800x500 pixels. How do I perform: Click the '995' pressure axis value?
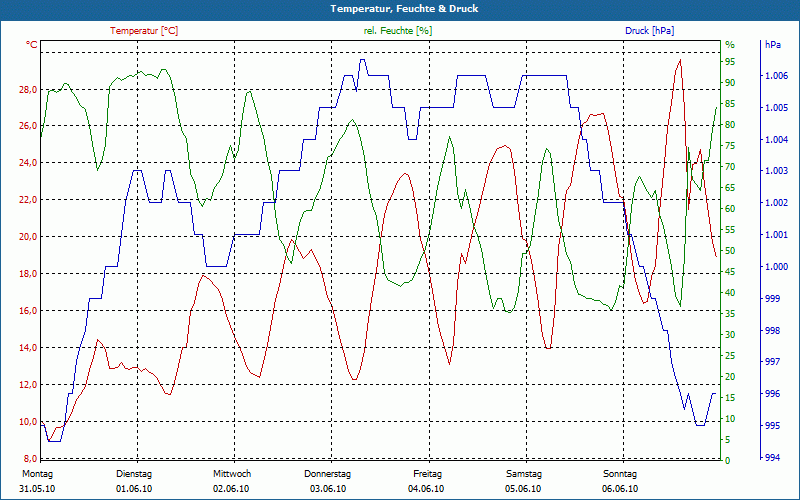click(772, 426)
